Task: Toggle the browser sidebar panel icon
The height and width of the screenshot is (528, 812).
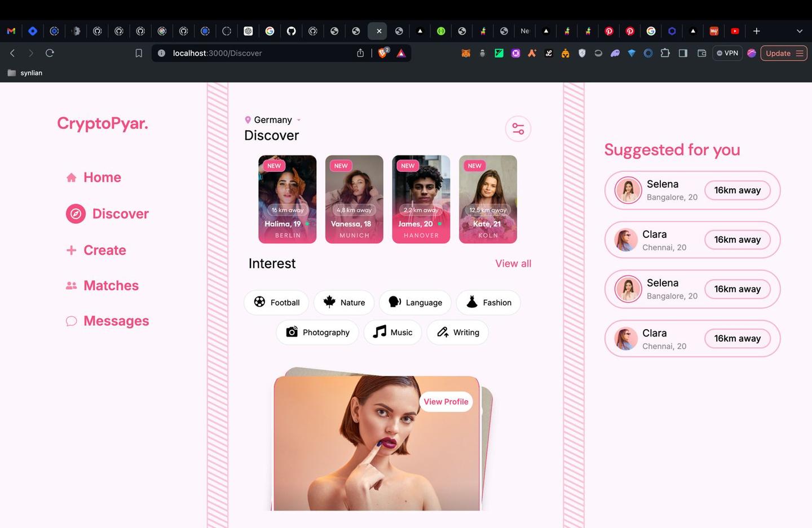Action: coord(683,53)
